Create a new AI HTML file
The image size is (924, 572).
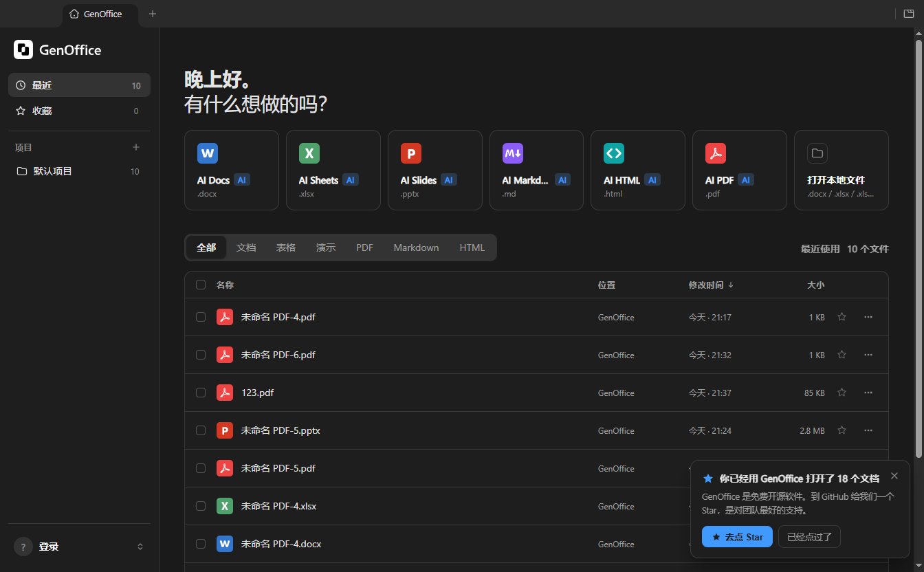(x=638, y=170)
